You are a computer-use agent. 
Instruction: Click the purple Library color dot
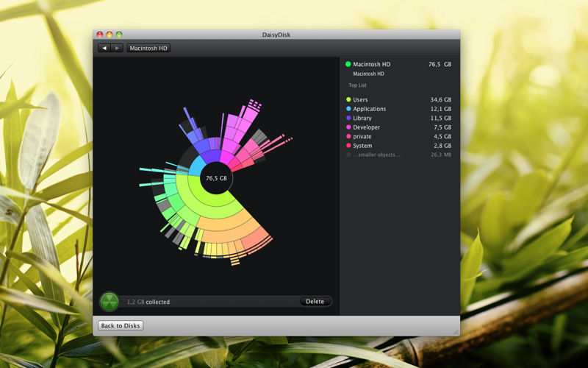[348, 118]
